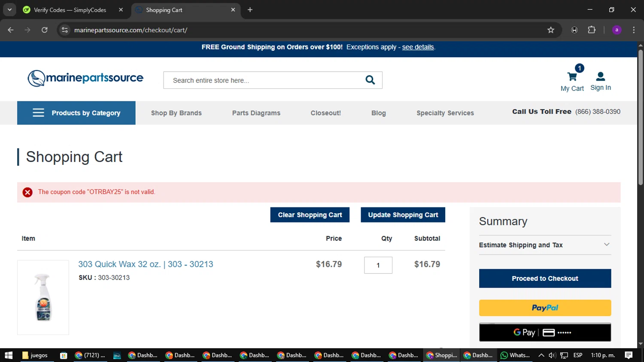Go to Closeout! section

[326, 113]
